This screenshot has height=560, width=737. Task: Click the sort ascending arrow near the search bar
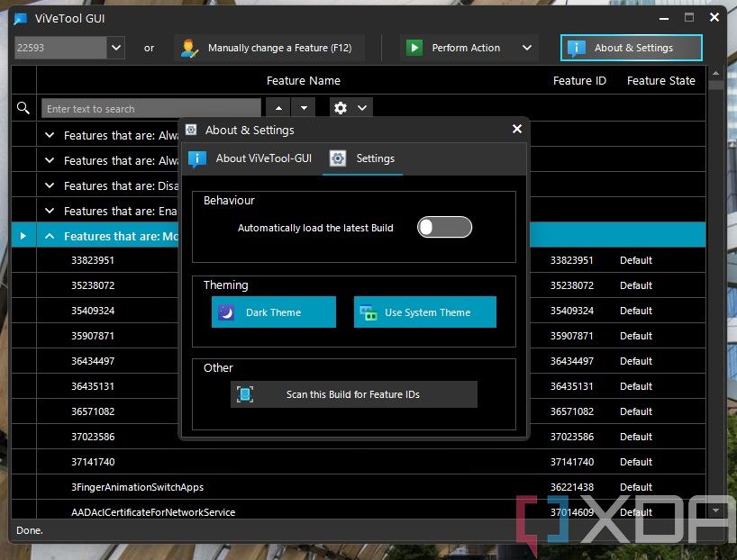278,107
